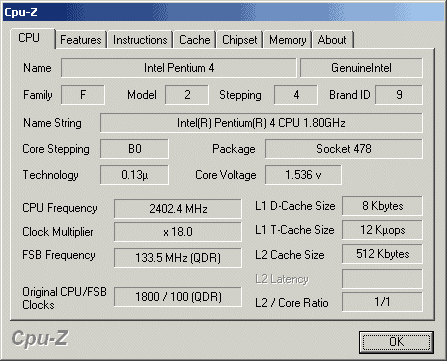This screenshot has height=361, width=447.
Task: Click the Core Stepping label
Action: (56, 149)
